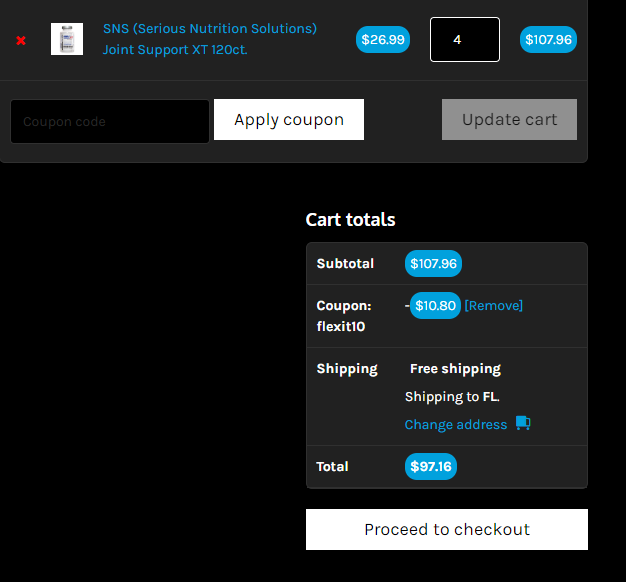Click the Shipping to FL. text
The image size is (626, 582).
pyautogui.click(x=452, y=397)
